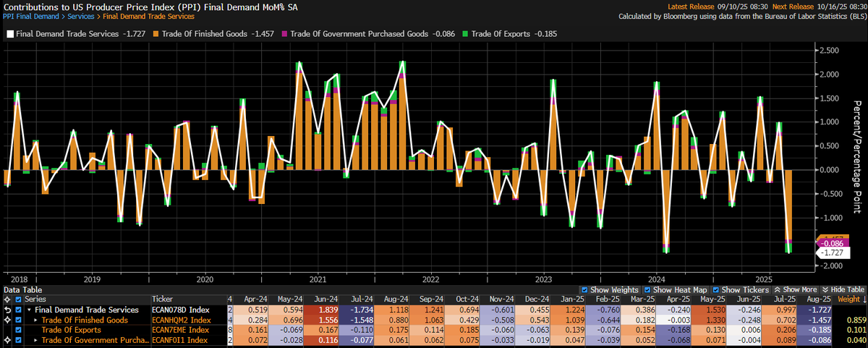The image size is (868, 348).
Task: Uncheck the Trade Of Finished Goods row checkbox
Action: point(20,319)
